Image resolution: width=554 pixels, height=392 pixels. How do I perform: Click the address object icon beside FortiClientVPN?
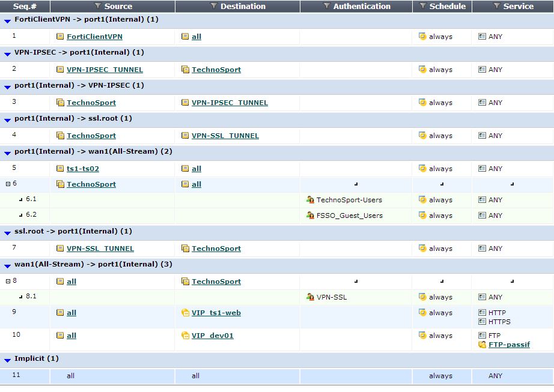tap(61, 37)
